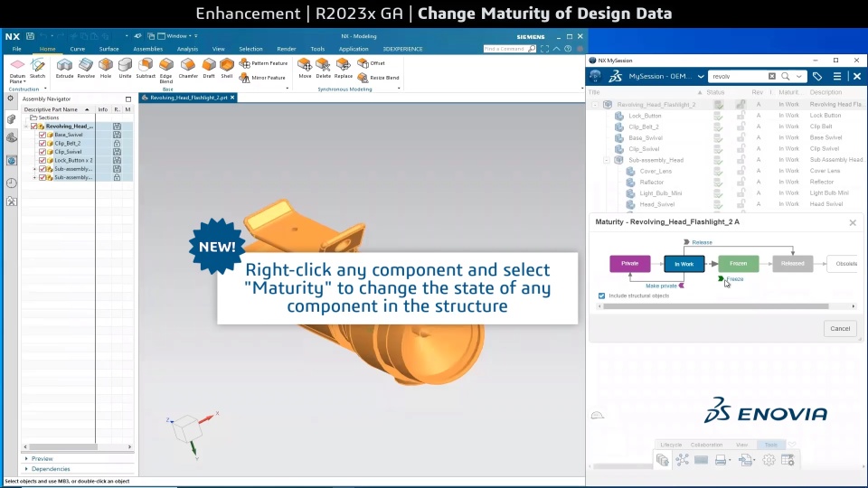Click the Freeze transition
This screenshot has width=868, height=488.
[x=731, y=279]
